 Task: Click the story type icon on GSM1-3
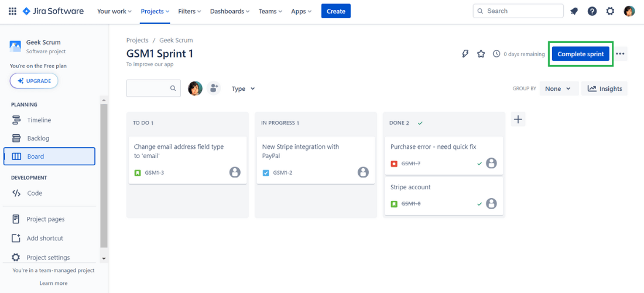(x=138, y=173)
